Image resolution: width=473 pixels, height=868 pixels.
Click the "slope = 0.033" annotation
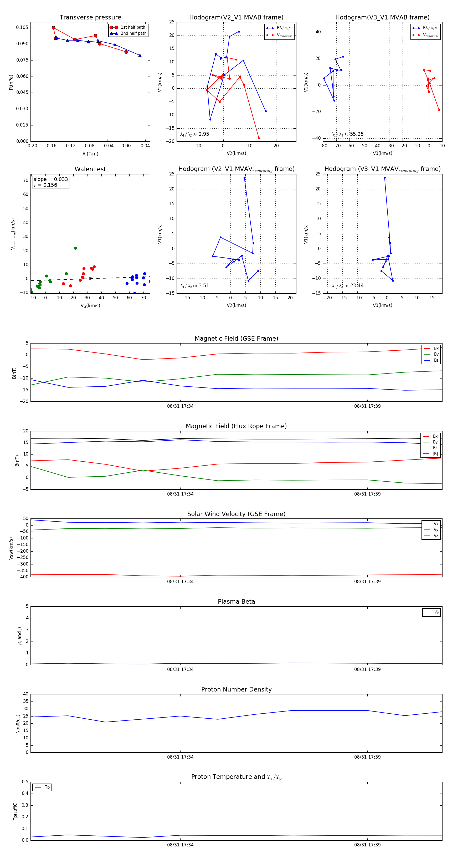50,179
